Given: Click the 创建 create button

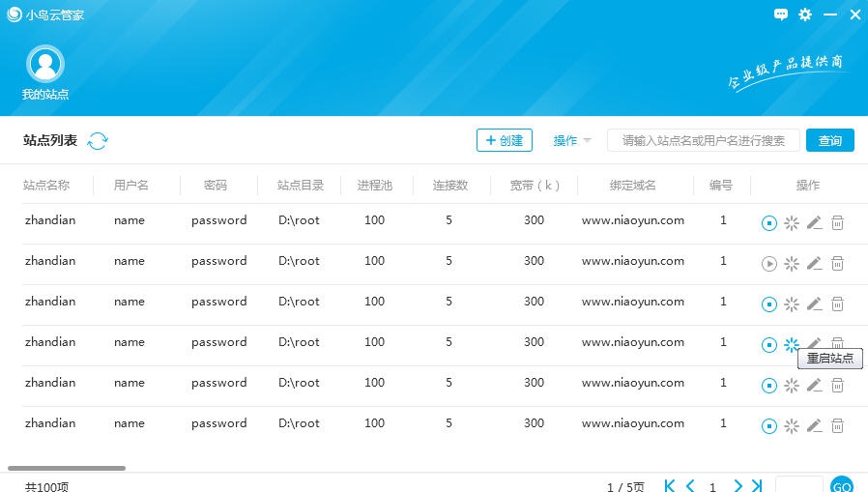Looking at the screenshot, I should [x=505, y=141].
